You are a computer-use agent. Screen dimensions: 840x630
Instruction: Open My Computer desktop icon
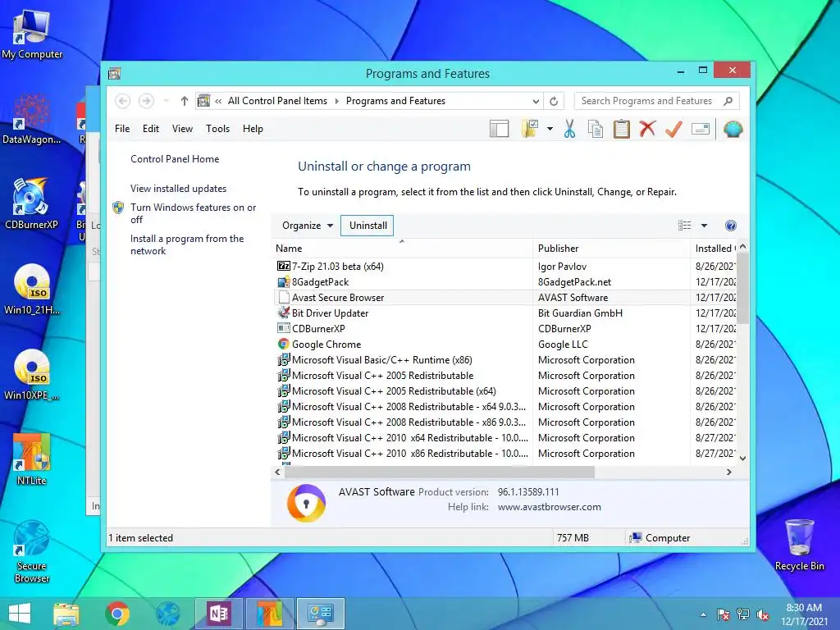click(32, 34)
